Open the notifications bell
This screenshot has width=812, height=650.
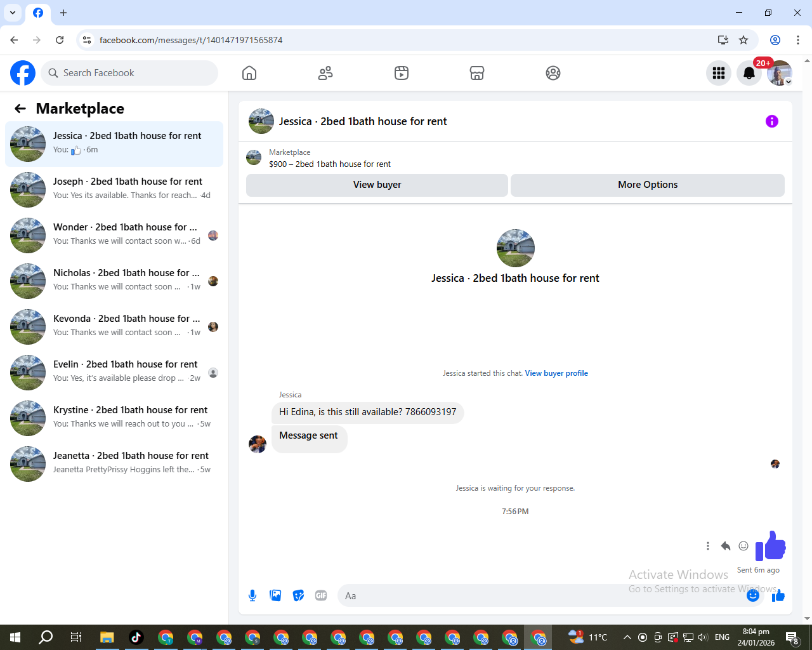click(x=749, y=73)
